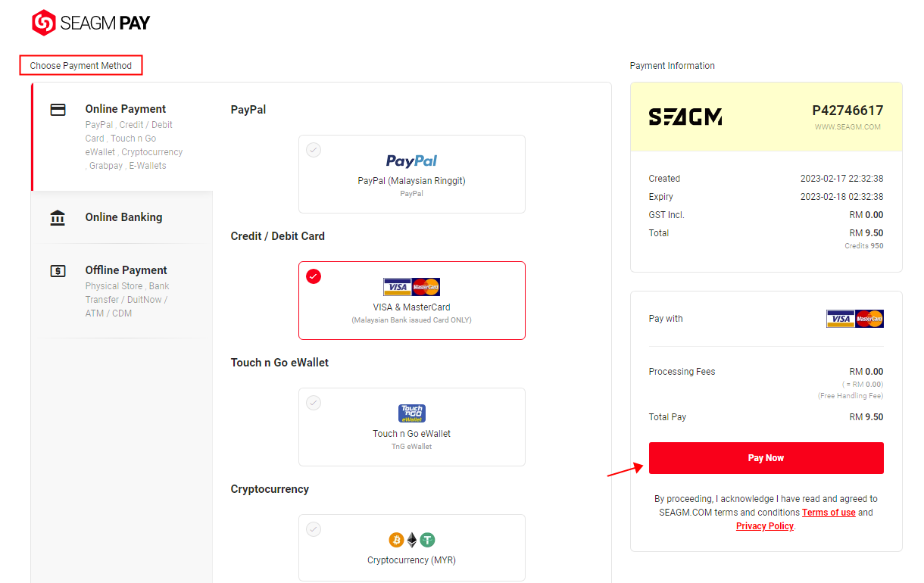This screenshot has width=924, height=583.
Task: Click the Bitcoin cryptocurrency icon
Action: (x=396, y=540)
